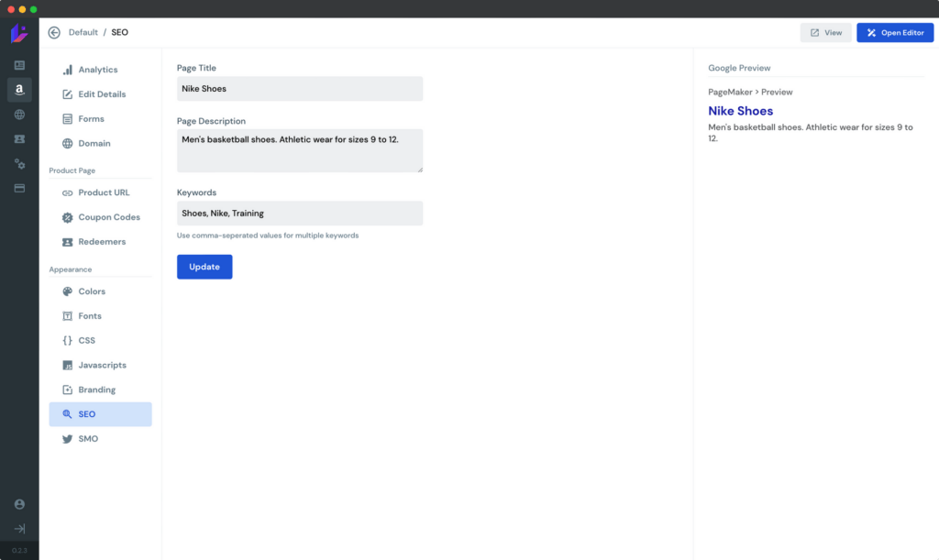Click the Amazon icon in dark rail
This screenshot has width=939, height=560.
click(x=19, y=90)
